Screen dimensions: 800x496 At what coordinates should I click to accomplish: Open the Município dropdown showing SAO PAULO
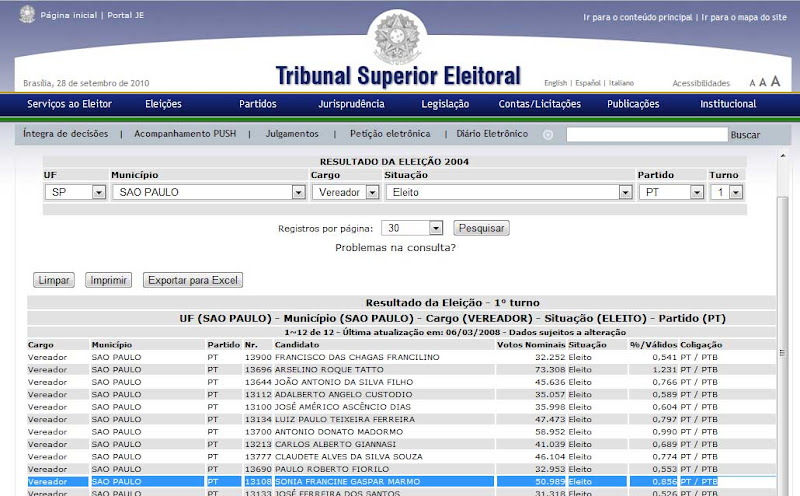[x=209, y=192]
